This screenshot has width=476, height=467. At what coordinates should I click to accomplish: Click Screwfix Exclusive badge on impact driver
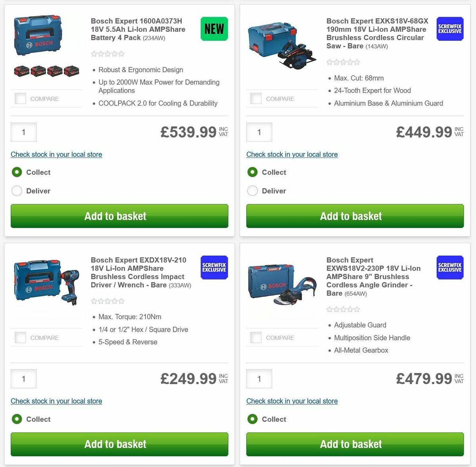point(214,267)
